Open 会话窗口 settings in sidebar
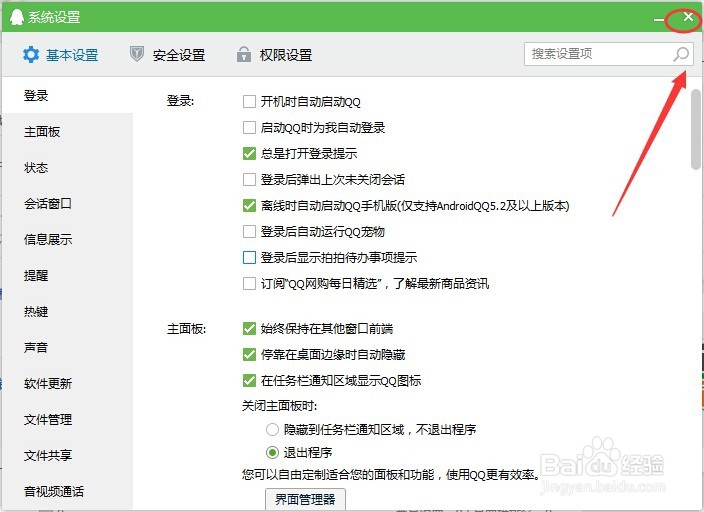Viewport: 704px width, 512px height. 68,203
